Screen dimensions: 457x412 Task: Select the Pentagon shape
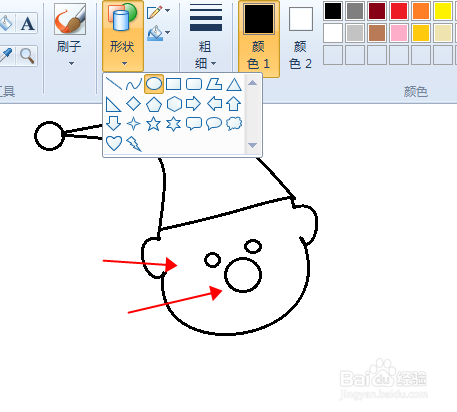(154, 104)
